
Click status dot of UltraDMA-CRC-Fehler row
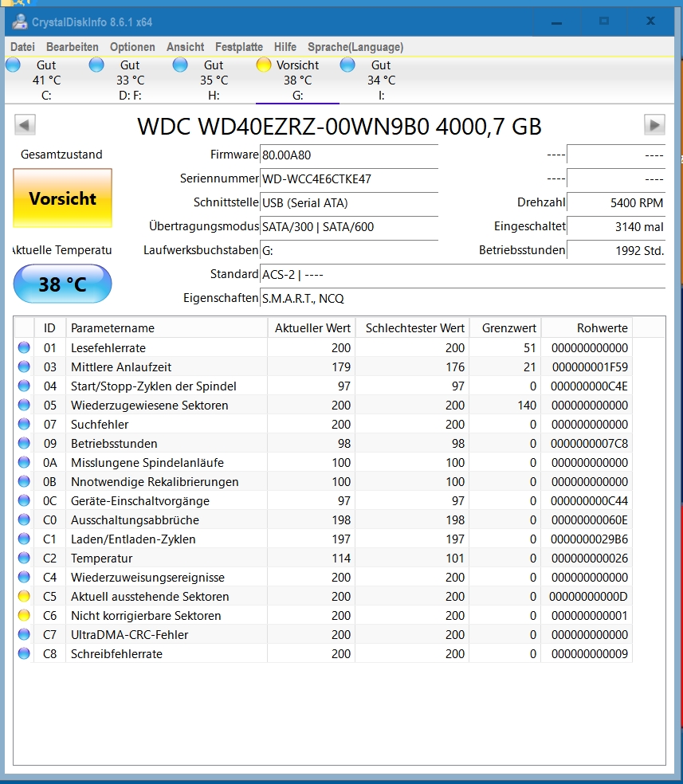23,634
